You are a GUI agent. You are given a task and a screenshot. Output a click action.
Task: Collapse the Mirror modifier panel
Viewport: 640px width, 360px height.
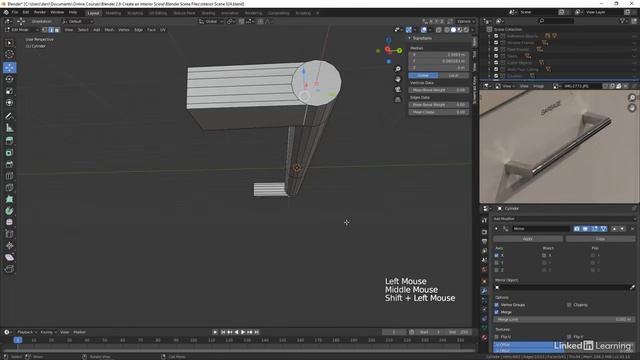coord(496,229)
